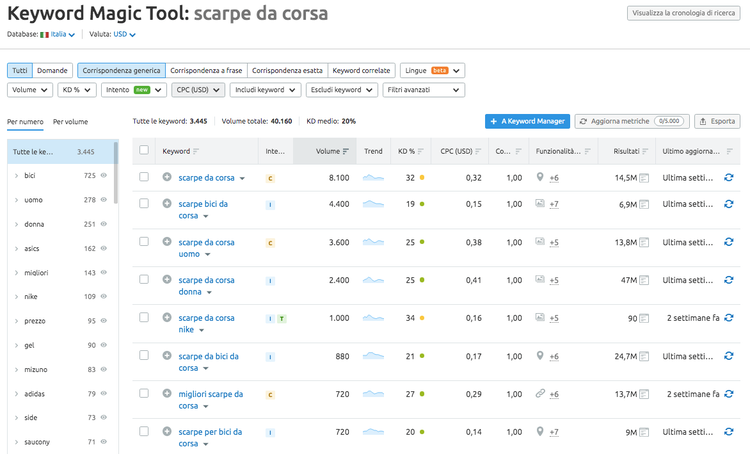Check the scarpe da corsa nike checkbox
This screenshot has width=750, height=454.
tap(144, 317)
